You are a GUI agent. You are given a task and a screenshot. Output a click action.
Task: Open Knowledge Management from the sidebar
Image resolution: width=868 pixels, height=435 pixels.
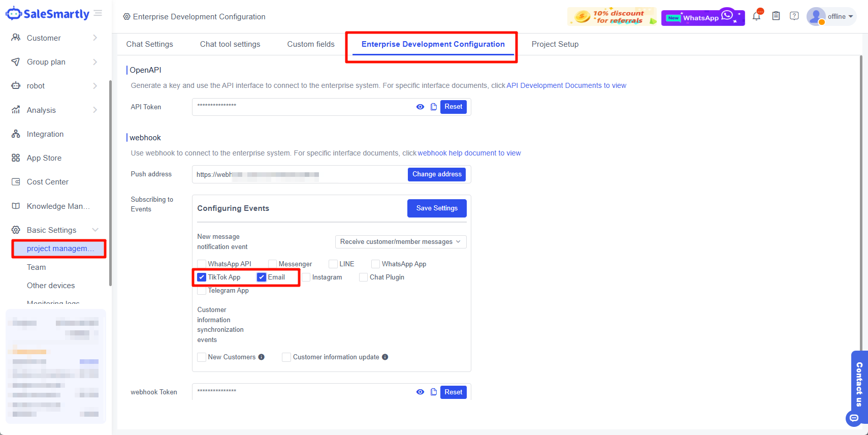(x=16, y=206)
